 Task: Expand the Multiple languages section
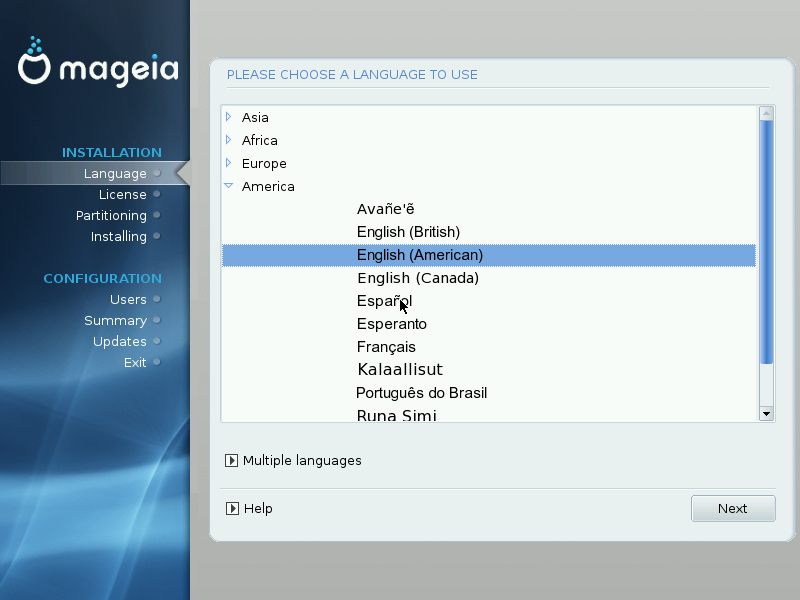coord(231,461)
